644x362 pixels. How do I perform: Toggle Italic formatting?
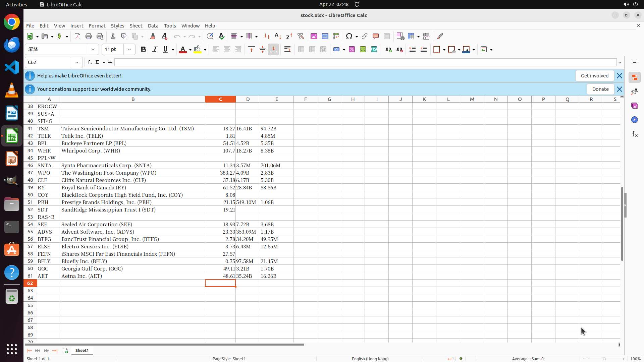coord(155,50)
